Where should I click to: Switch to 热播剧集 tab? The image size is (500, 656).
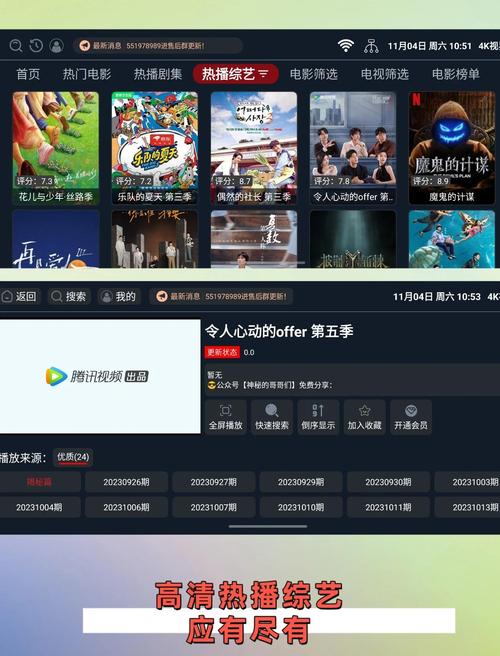coord(158,74)
